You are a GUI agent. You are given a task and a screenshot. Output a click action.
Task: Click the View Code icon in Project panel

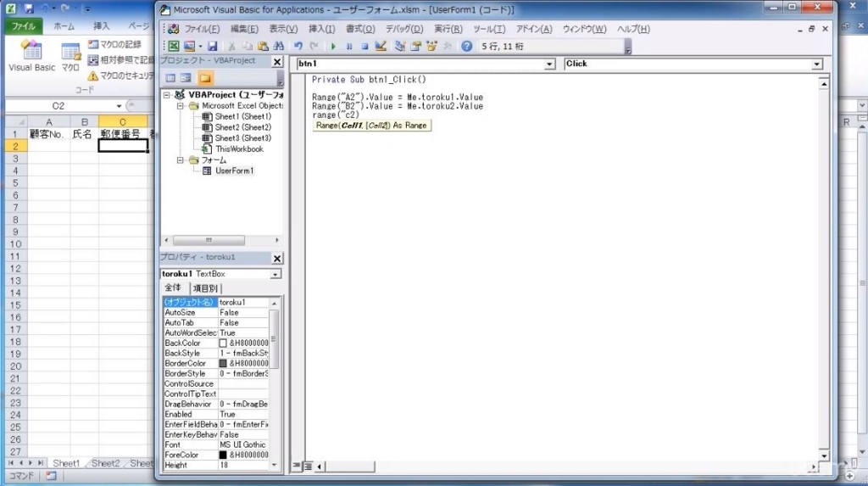coord(170,78)
